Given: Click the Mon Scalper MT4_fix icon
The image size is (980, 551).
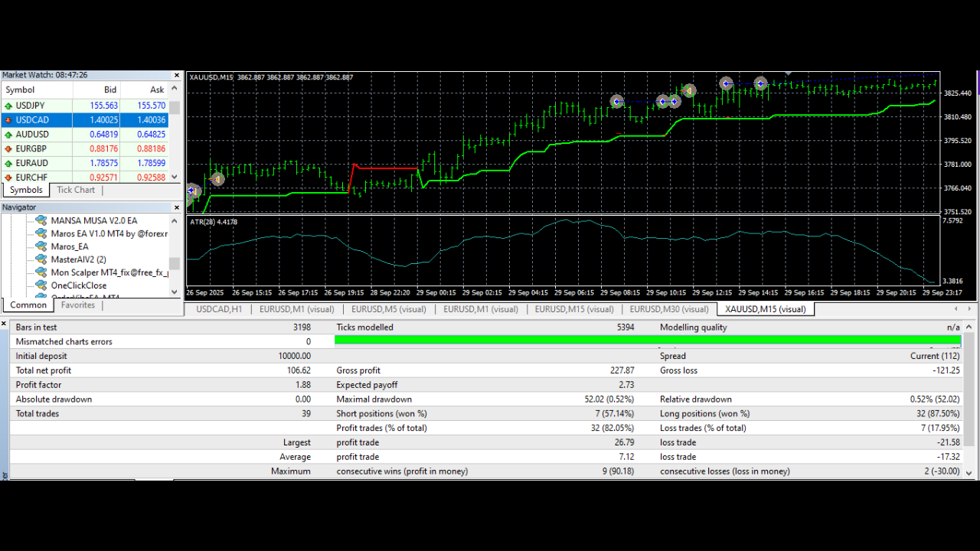Looking at the screenshot, I should 41,272.
